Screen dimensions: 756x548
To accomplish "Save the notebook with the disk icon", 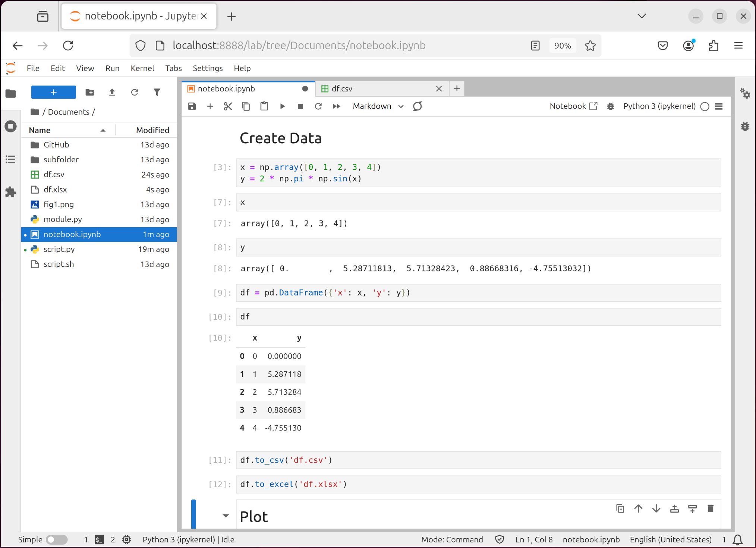I will click(192, 106).
